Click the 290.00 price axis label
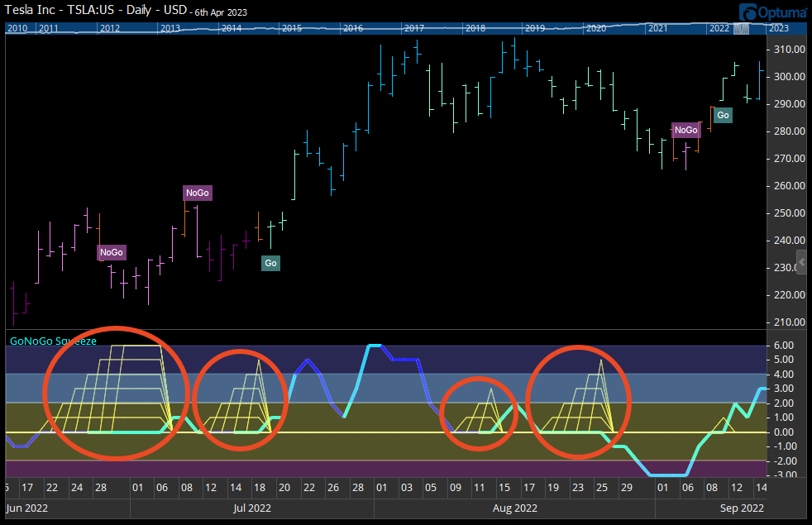Image resolution: width=812 pixels, height=525 pixels. (x=790, y=104)
